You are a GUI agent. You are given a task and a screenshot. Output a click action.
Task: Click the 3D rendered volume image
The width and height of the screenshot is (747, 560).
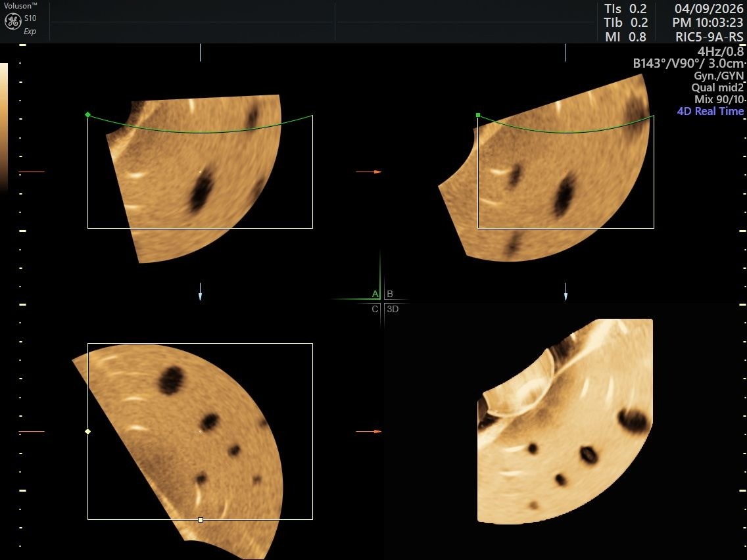[565, 421]
